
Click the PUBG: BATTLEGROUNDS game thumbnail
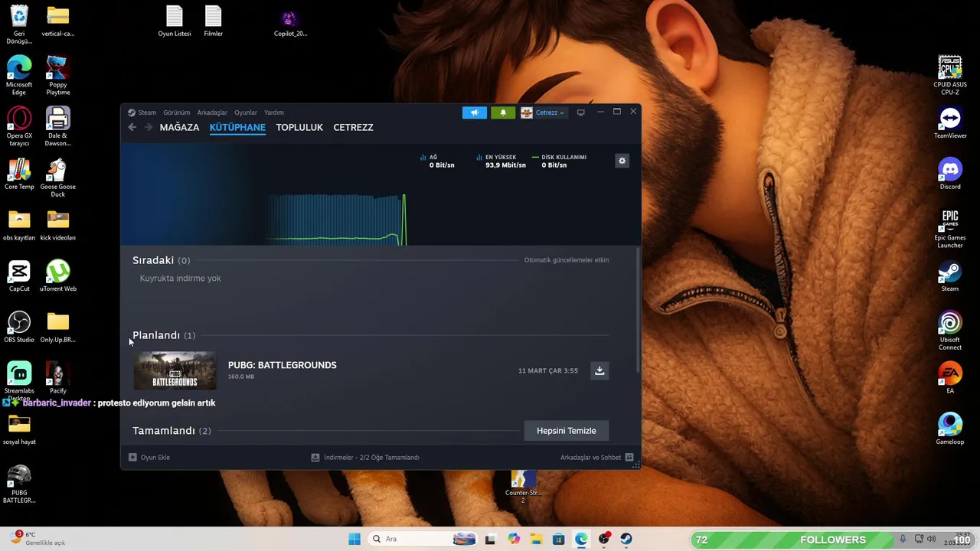175,370
